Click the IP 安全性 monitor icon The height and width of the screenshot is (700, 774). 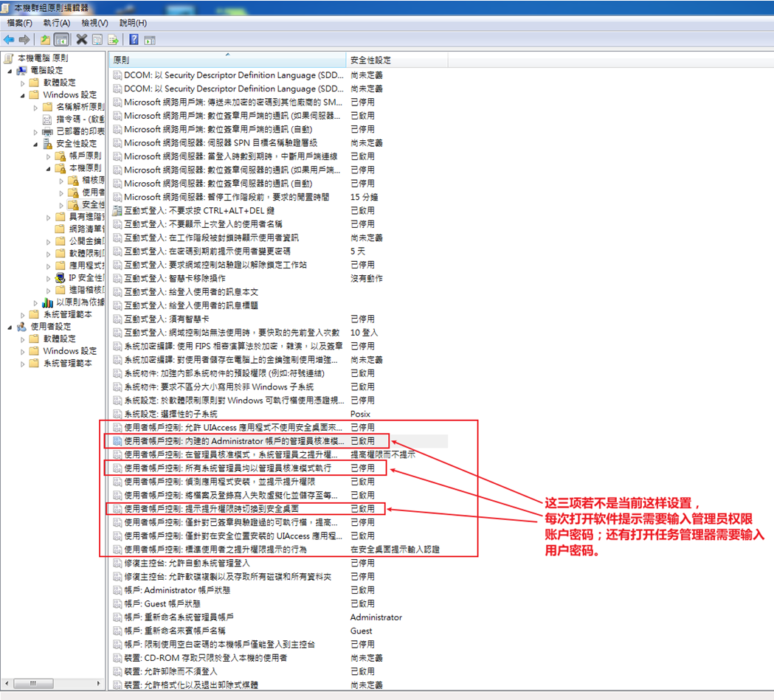(61, 278)
